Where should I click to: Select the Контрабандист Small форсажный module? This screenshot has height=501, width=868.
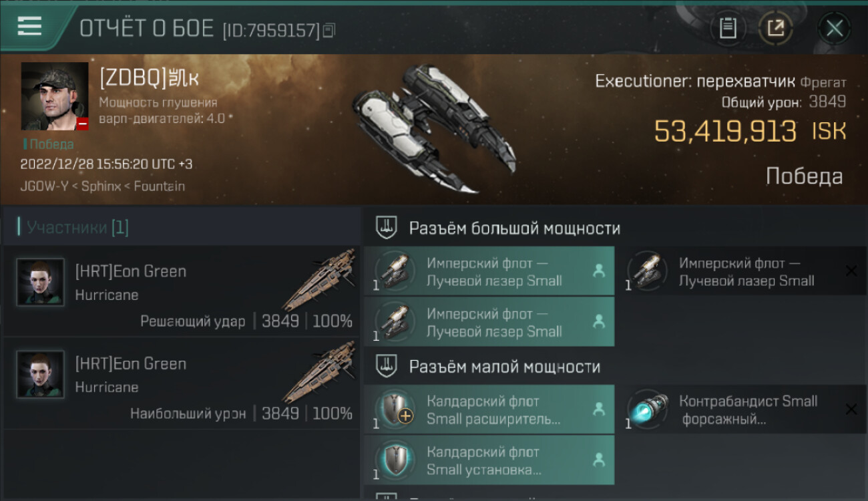coord(741,409)
